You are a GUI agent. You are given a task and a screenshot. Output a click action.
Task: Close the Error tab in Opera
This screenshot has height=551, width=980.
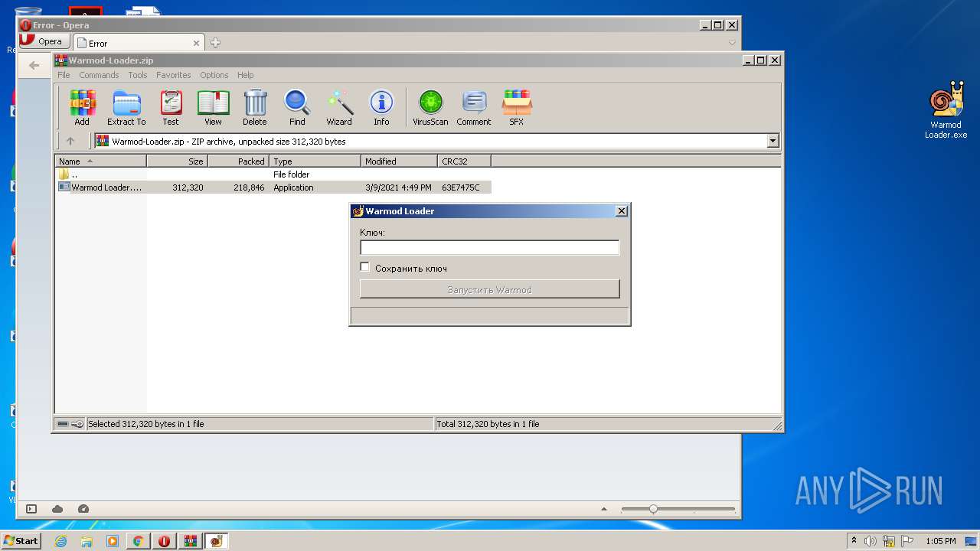196,43
